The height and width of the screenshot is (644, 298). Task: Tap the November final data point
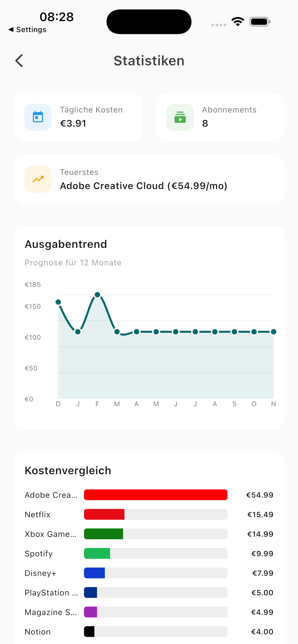[273, 332]
